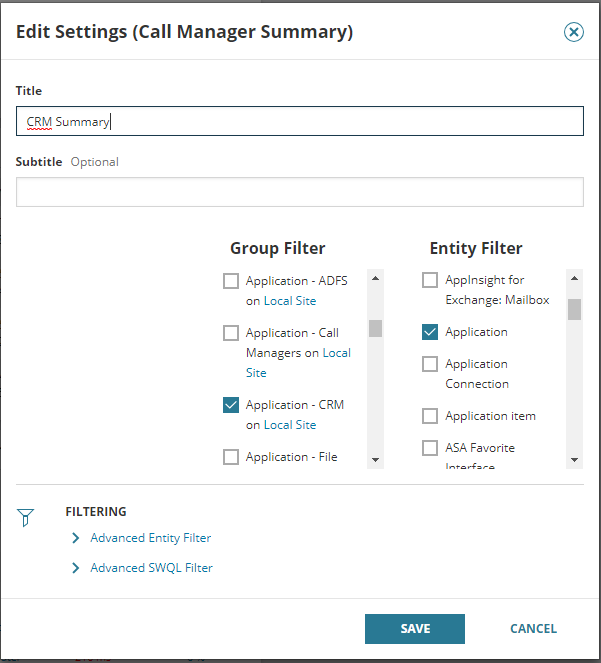Click into the Subtitle input field

coord(299,192)
